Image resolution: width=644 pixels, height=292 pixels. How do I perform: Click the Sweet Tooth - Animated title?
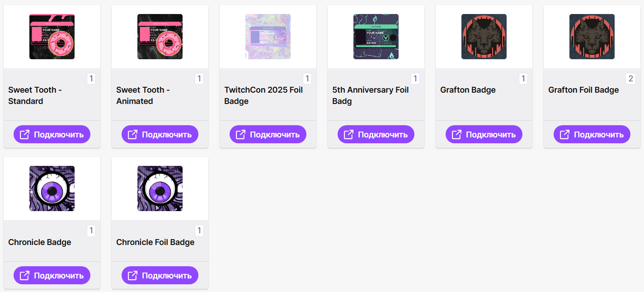(x=143, y=95)
